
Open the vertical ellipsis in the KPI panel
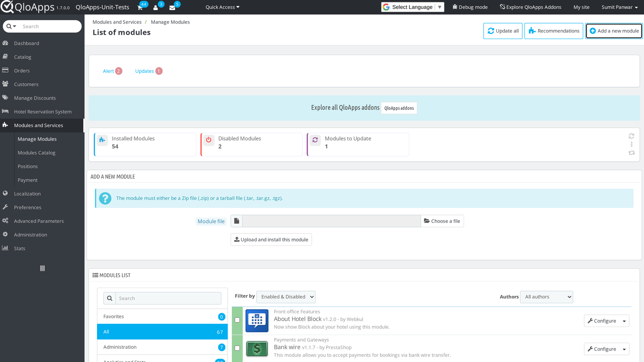(632, 144)
